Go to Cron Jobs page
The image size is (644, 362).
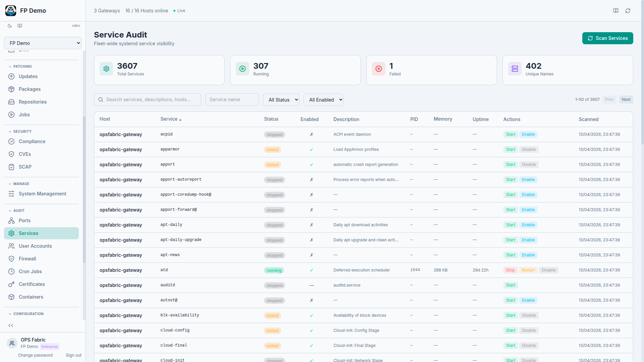pyautogui.click(x=30, y=271)
